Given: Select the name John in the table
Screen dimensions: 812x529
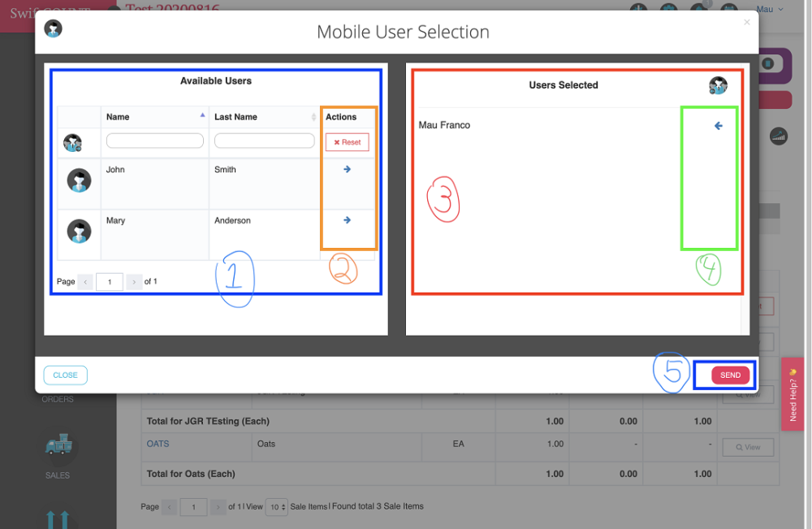Looking at the screenshot, I should (x=115, y=169).
